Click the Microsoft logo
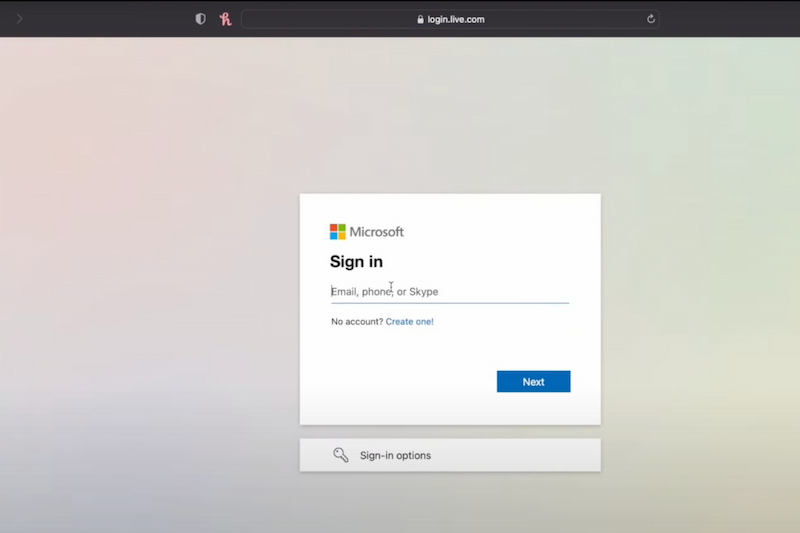Image resolution: width=800 pixels, height=533 pixels. click(367, 232)
